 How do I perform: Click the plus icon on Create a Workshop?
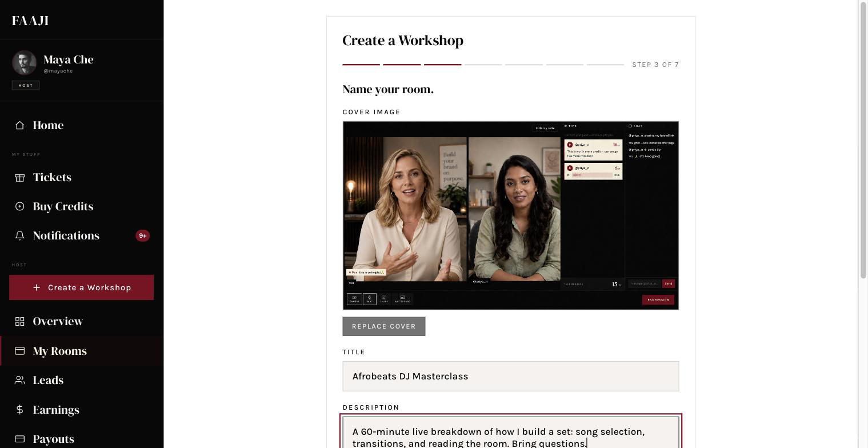(37, 287)
